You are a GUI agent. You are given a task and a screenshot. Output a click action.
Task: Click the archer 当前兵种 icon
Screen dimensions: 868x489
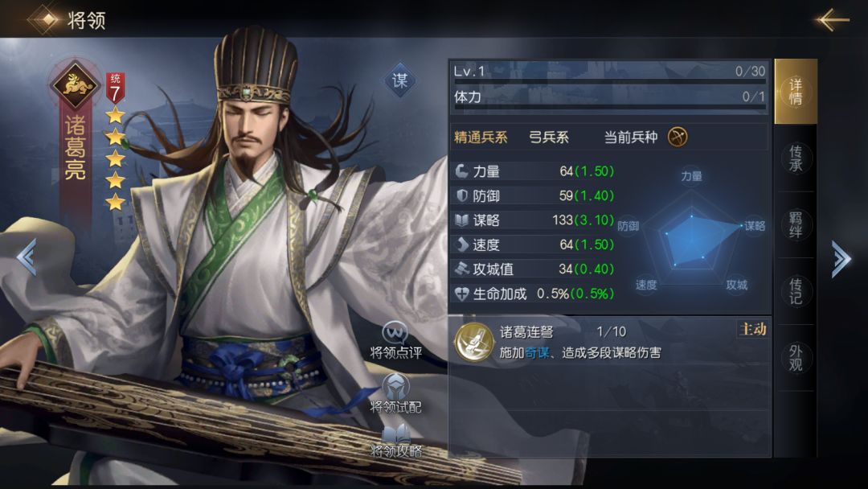678,137
